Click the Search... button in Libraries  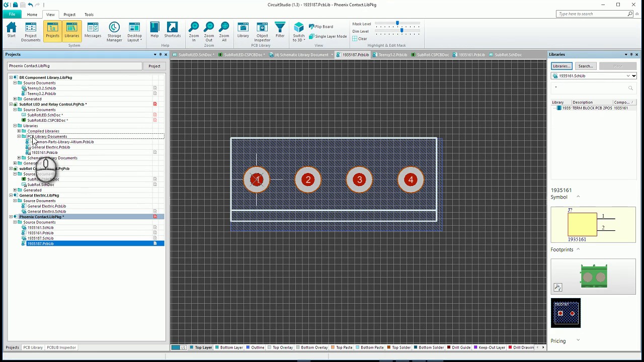coord(585,66)
